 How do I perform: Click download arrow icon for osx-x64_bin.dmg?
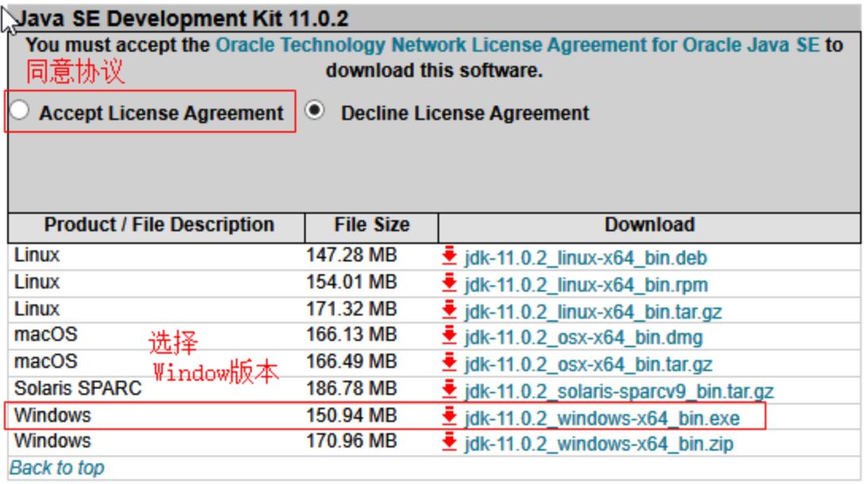[x=449, y=338]
